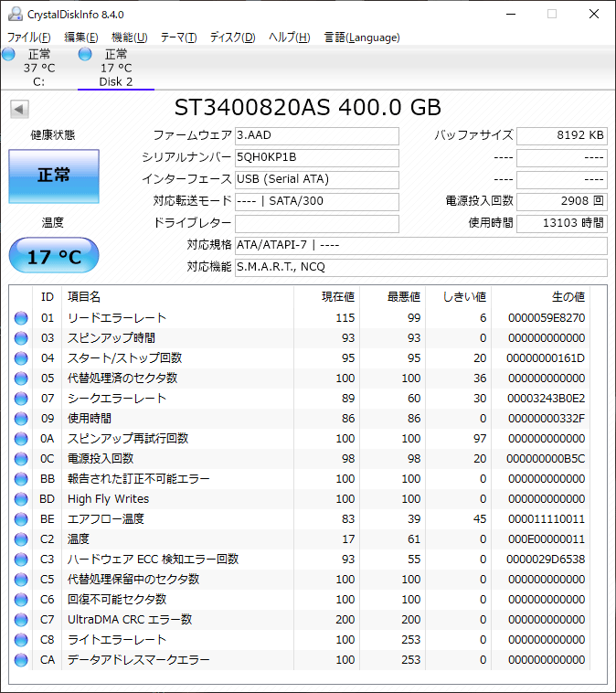Open the ファイル(F) menu
The height and width of the screenshot is (693, 616).
pyautogui.click(x=28, y=37)
